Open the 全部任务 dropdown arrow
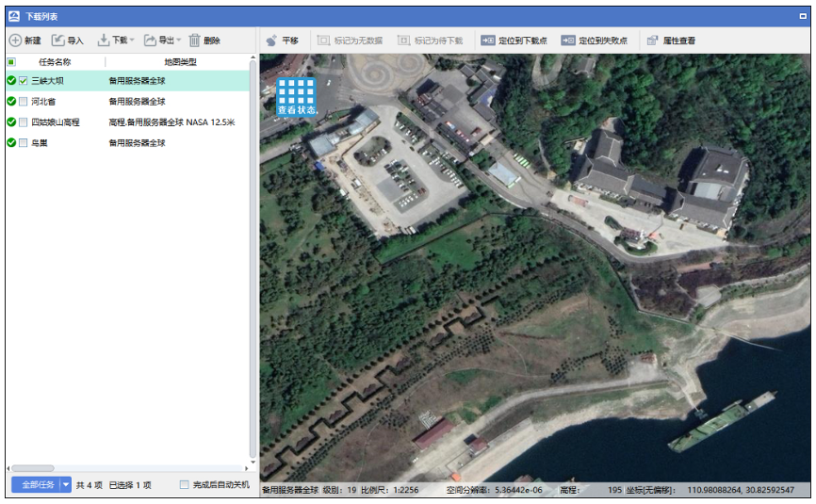The height and width of the screenshot is (504, 816). point(66,485)
